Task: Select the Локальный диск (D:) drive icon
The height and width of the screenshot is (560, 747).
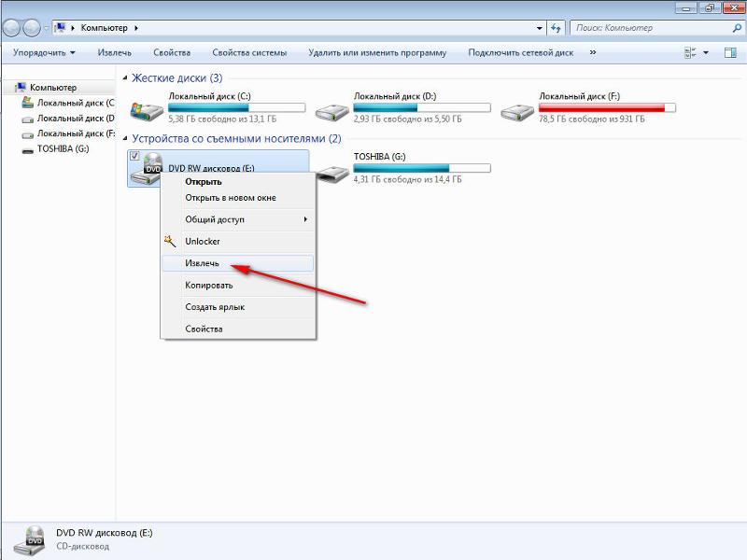Action: pyautogui.click(x=332, y=112)
